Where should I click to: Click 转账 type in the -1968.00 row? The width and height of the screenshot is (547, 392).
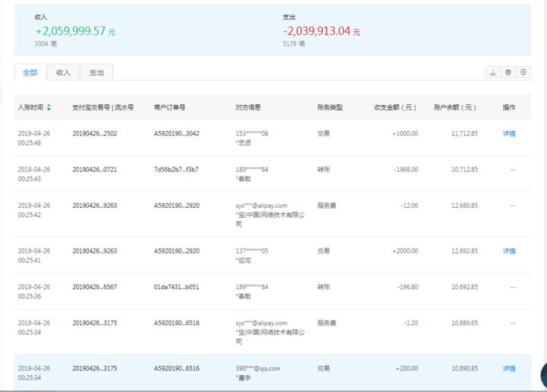coord(323,170)
